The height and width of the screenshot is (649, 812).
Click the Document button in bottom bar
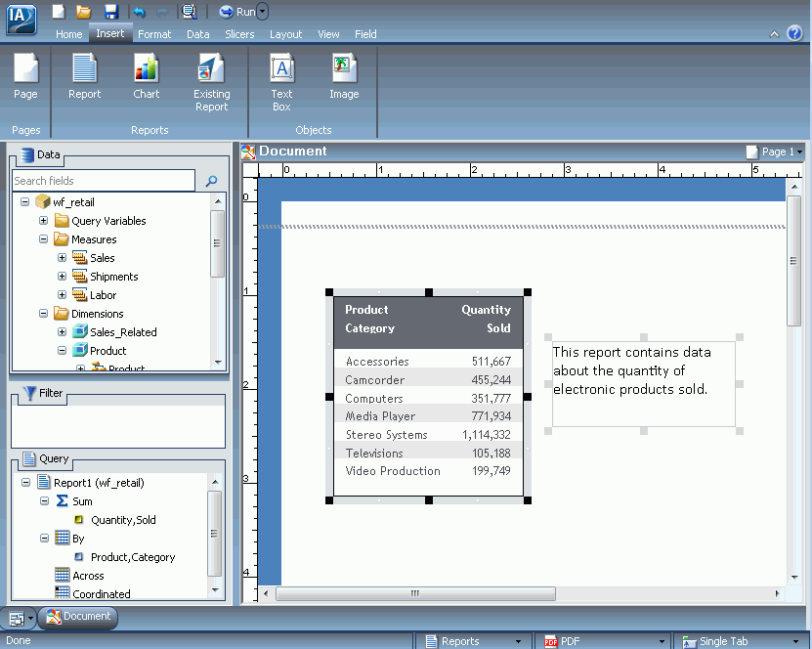[x=78, y=617]
